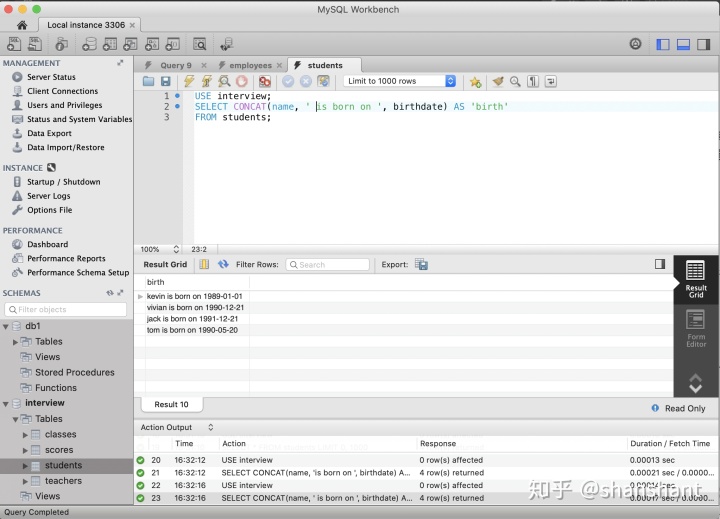This screenshot has width=720, height=519.
Task: Toggle the left sidebar panel
Action: coord(663,44)
